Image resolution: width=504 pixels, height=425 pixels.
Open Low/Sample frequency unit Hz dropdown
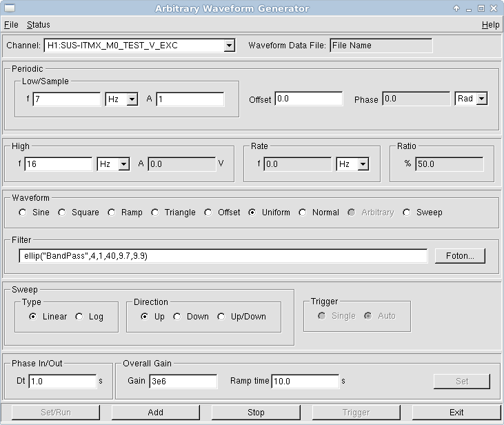(132, 99)
